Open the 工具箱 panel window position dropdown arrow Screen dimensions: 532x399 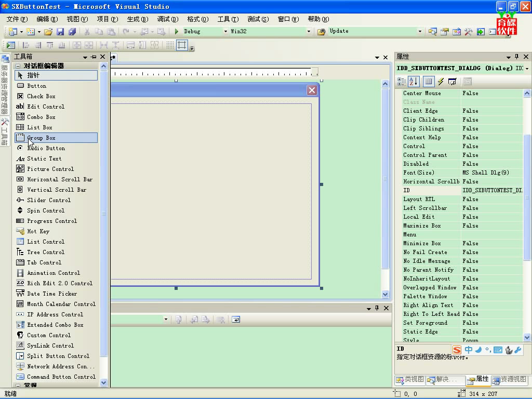pyautogui.click(x=85, y=57)
